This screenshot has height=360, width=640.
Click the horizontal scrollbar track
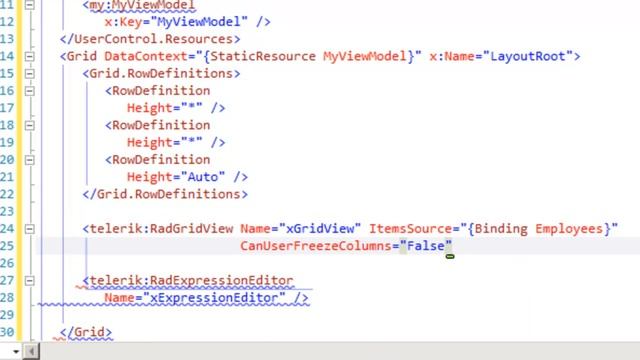coord(340,351)
